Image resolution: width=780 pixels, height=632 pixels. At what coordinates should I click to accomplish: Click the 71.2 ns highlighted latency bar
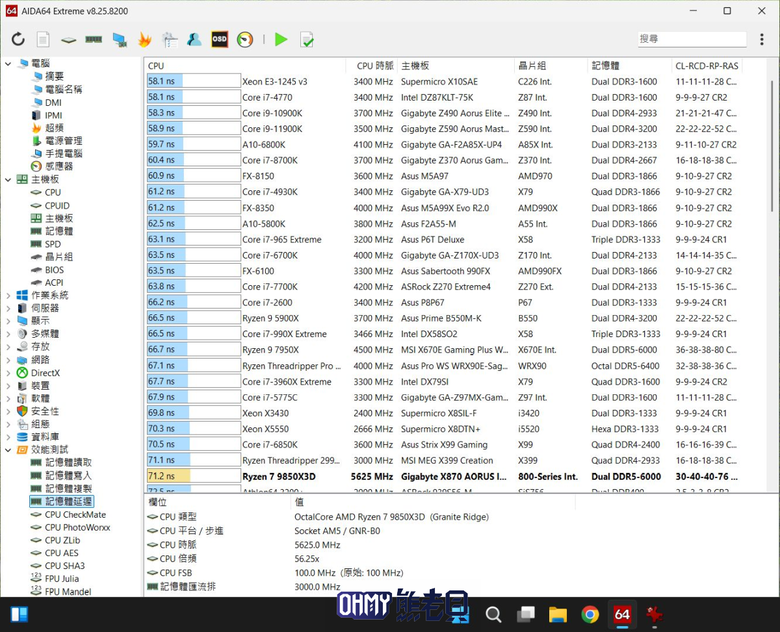(194, 476)
